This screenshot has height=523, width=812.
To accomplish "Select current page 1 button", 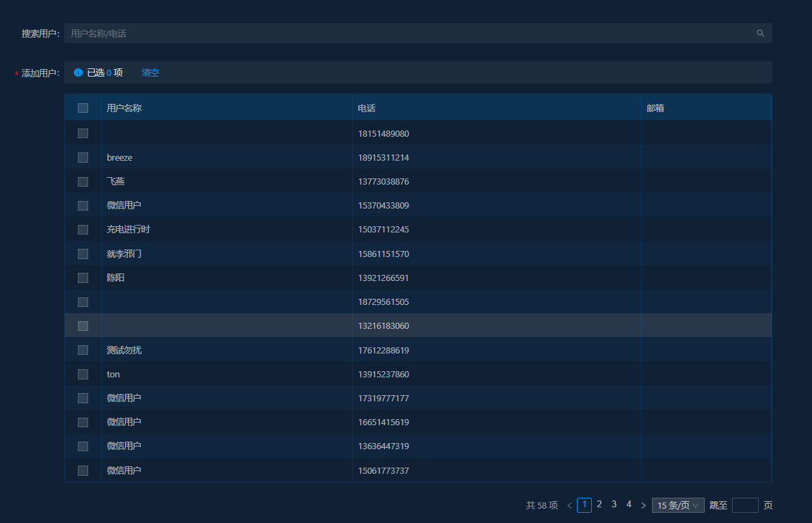I will [x=584, y=505].
